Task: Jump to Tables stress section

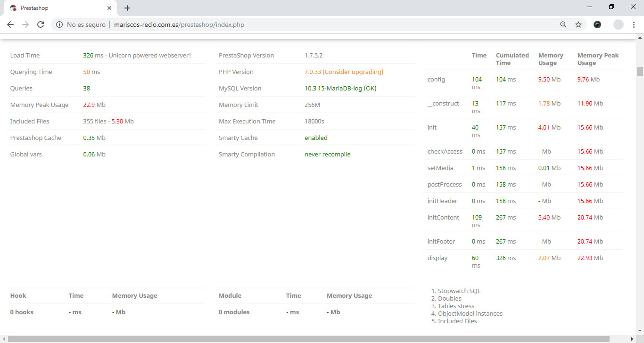Action: coord(456,306)
